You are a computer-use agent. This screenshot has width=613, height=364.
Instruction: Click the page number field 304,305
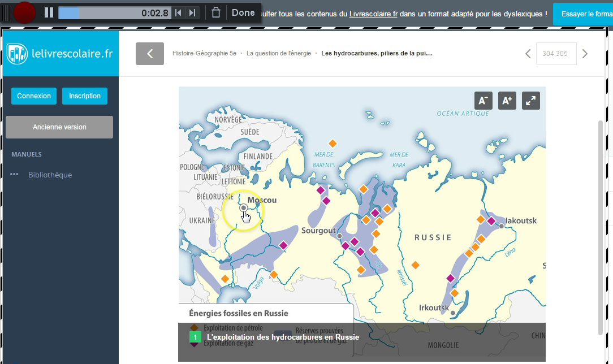(556, 54)
